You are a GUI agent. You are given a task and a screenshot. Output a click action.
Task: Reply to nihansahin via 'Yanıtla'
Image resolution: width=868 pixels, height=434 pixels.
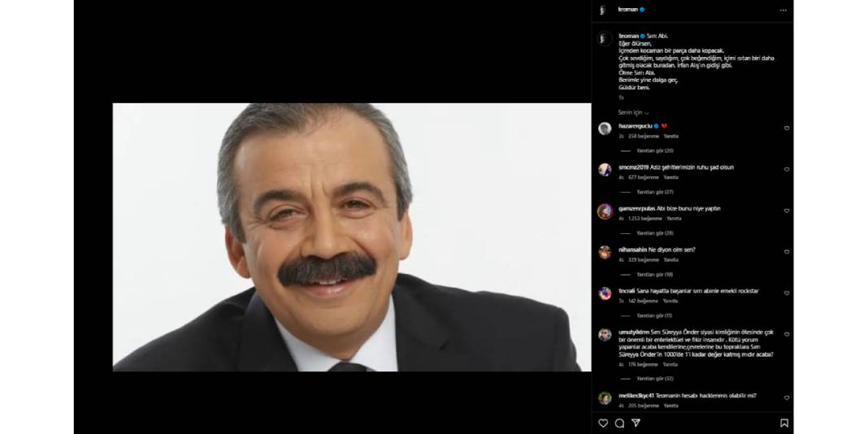[671, 259]
